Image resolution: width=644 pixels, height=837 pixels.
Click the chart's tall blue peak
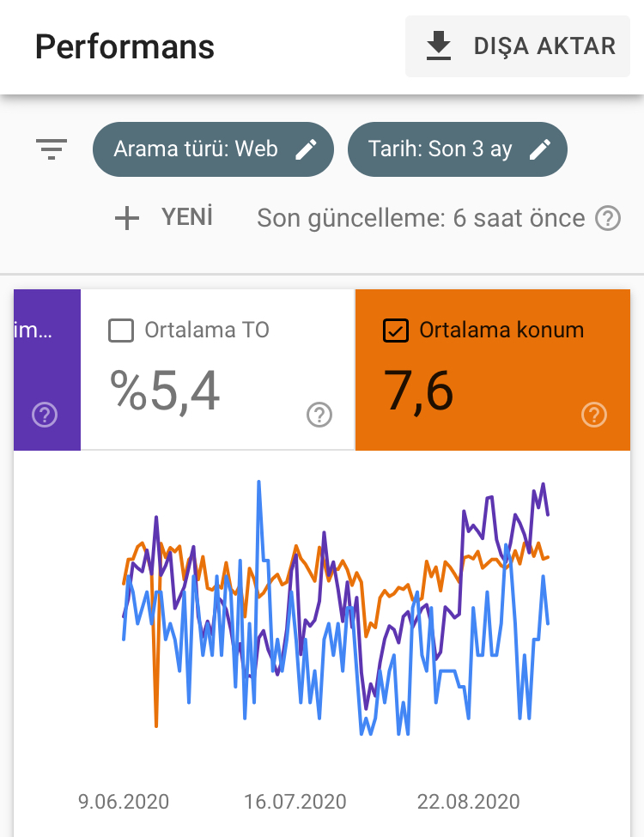click(x=259, y=483)
